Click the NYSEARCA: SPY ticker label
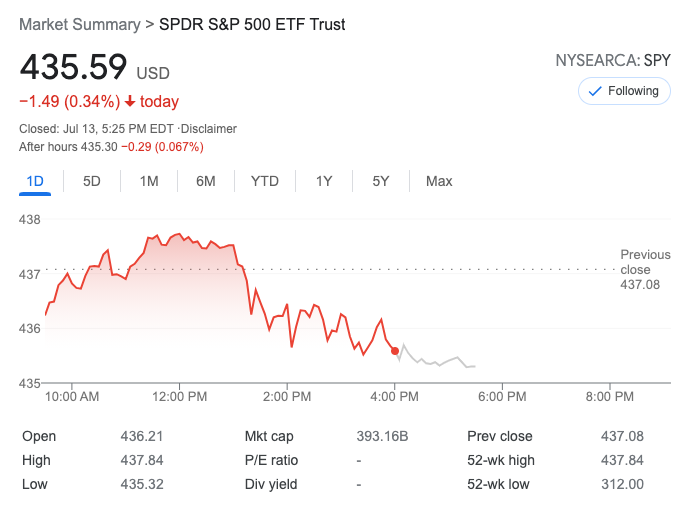The height and width of the screenshot is (505, 688). (x=613, y=61)
